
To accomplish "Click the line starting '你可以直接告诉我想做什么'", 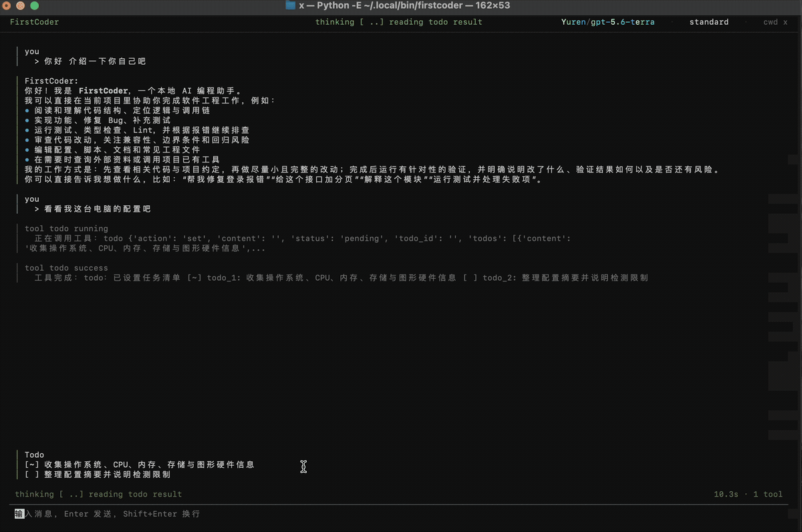I will tap(283, 180).
